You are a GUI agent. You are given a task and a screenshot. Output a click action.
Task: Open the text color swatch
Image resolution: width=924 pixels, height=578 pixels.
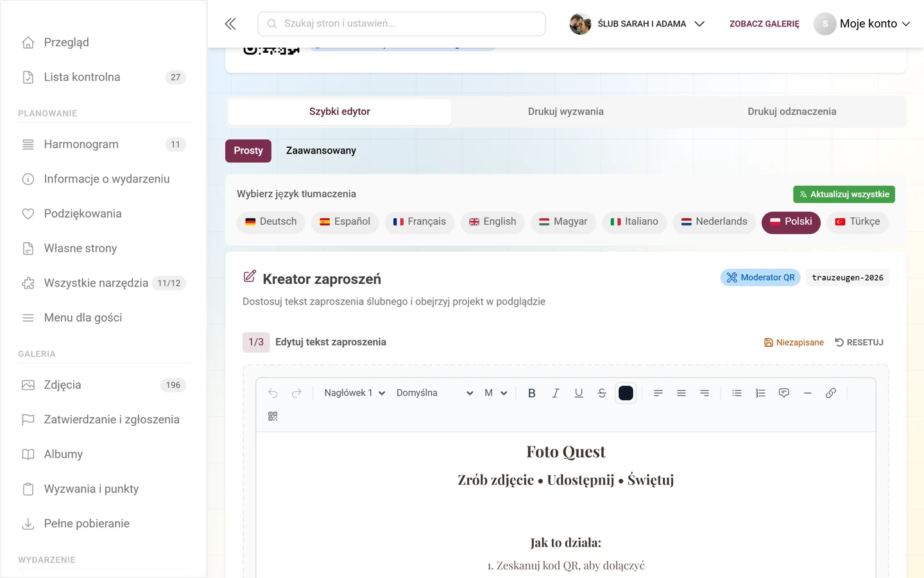[x=626, y=393]
